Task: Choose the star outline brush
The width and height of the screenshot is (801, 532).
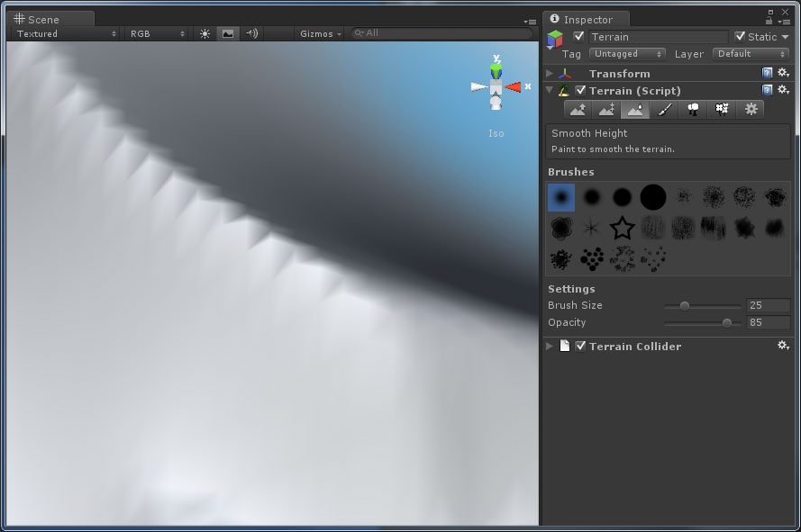Action: 623,228
